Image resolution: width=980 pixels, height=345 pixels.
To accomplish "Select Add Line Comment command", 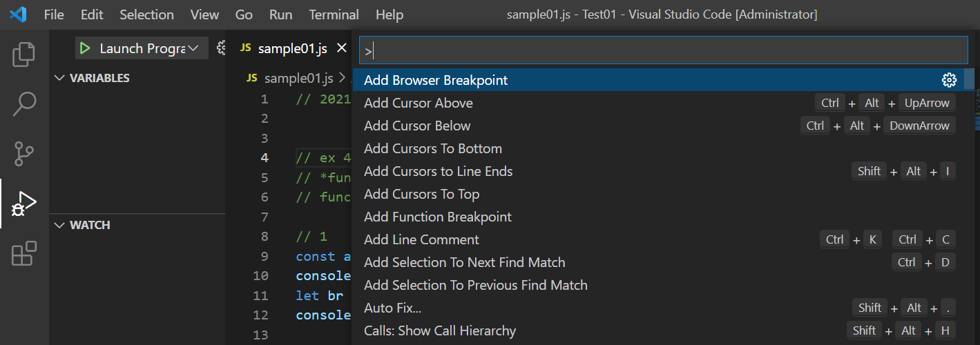I will pyautogui.click(x=659, y=239).
